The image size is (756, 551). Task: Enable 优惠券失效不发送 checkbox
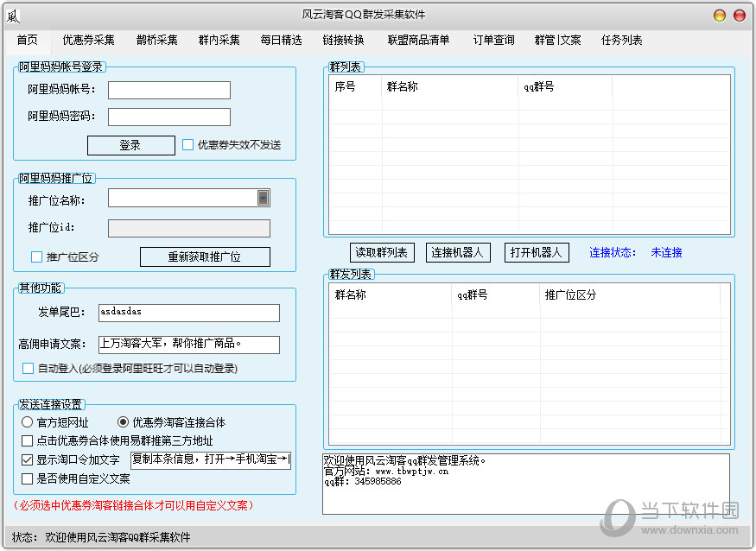(188, 144)
